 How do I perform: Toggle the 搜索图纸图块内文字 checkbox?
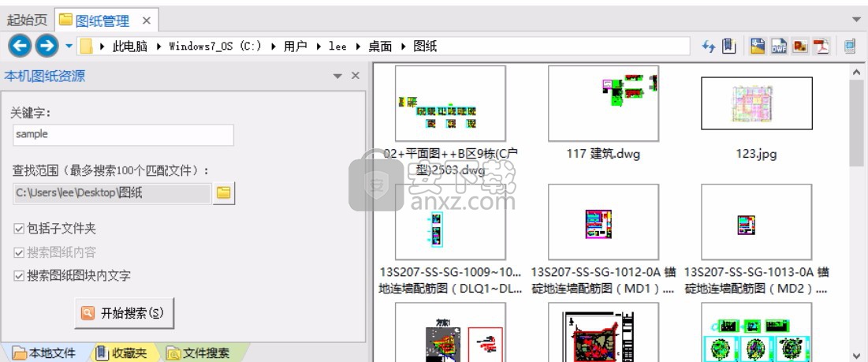pos(19,276)
